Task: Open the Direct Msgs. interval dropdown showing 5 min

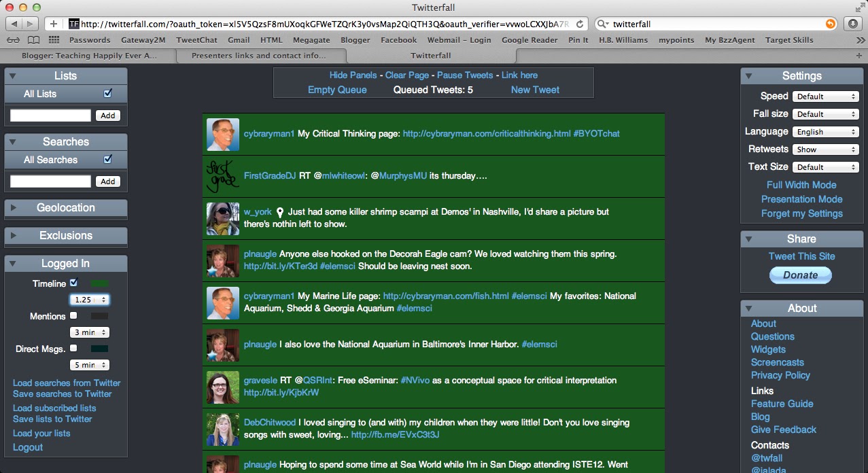Action: (90, 365)
